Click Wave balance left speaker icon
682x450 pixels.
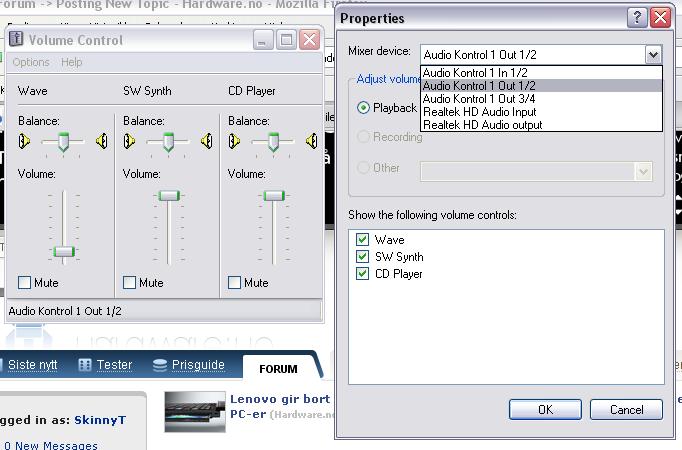[24, 141]
